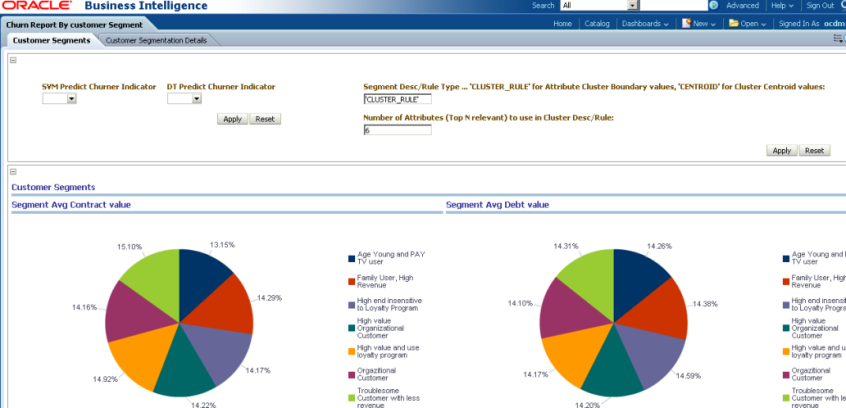Switch to Customer Segments tab
Screen dimensions: 846x408
point(51,40)
